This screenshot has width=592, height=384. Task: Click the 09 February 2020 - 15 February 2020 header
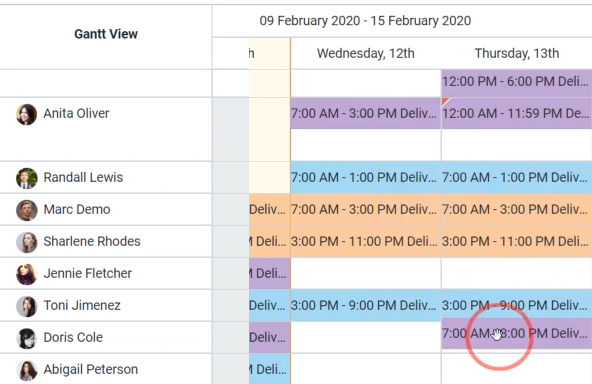(365, 21)
